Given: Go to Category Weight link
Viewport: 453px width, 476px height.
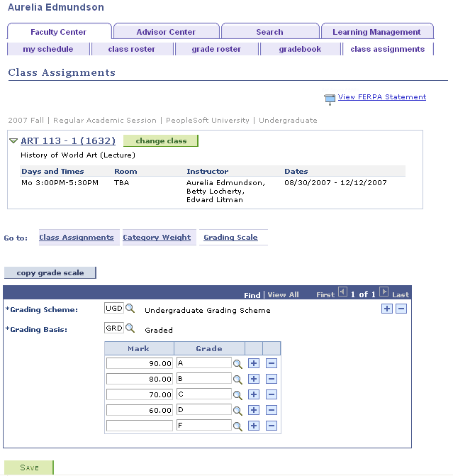Looking at the screenshot, I should [x=157, y=238].
